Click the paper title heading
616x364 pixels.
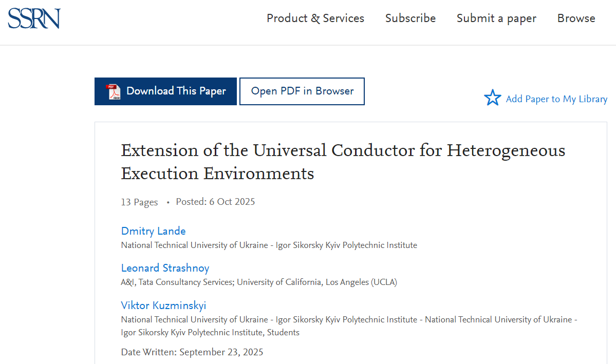[x=343, y=162]
